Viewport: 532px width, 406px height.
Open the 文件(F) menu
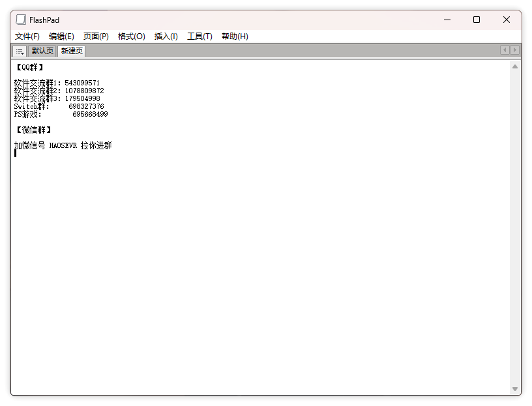point(27,36)
